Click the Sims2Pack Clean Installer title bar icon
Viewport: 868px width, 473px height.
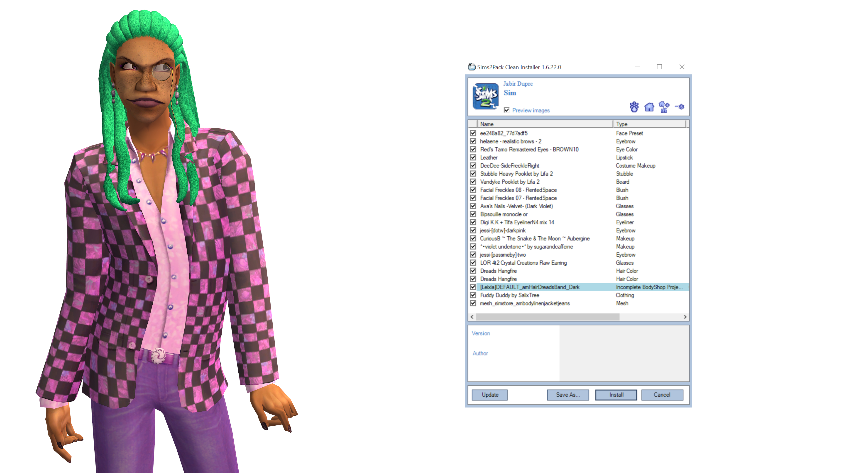(472, 67)
